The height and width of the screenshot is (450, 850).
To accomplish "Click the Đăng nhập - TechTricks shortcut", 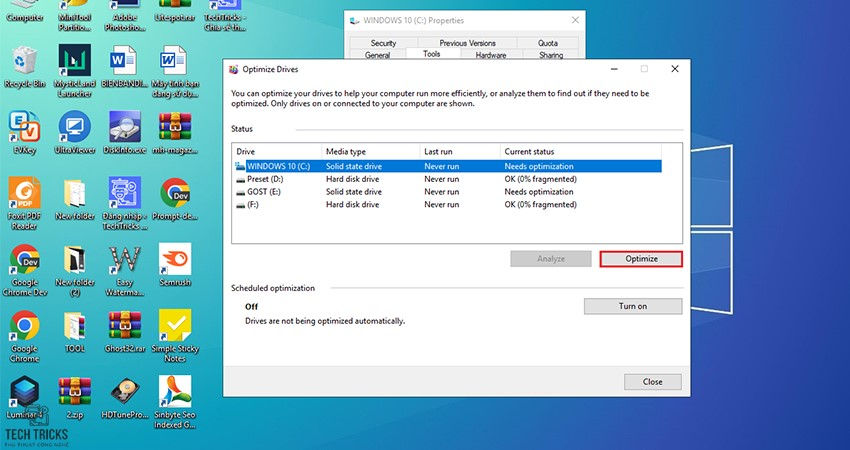I will [125, 203].
